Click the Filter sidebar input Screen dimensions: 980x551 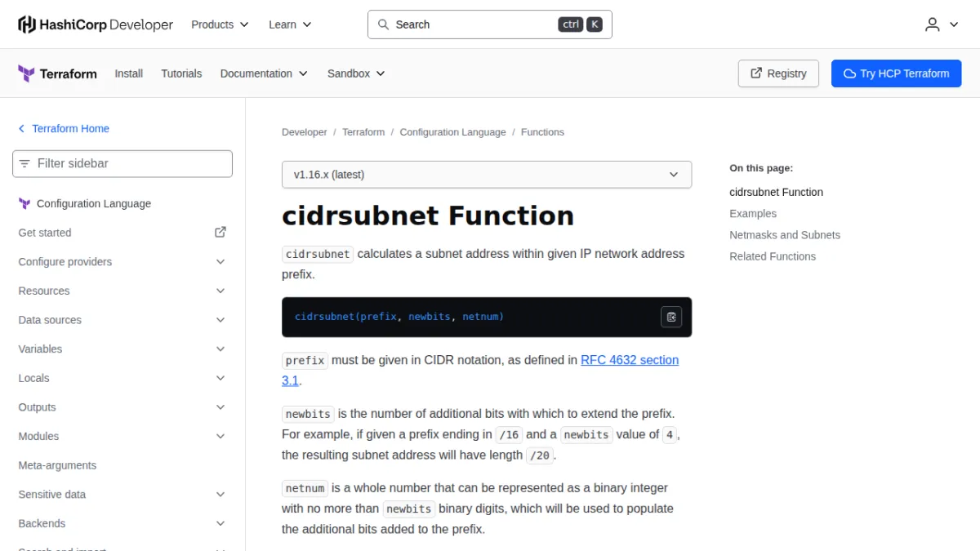pos(122,164)
